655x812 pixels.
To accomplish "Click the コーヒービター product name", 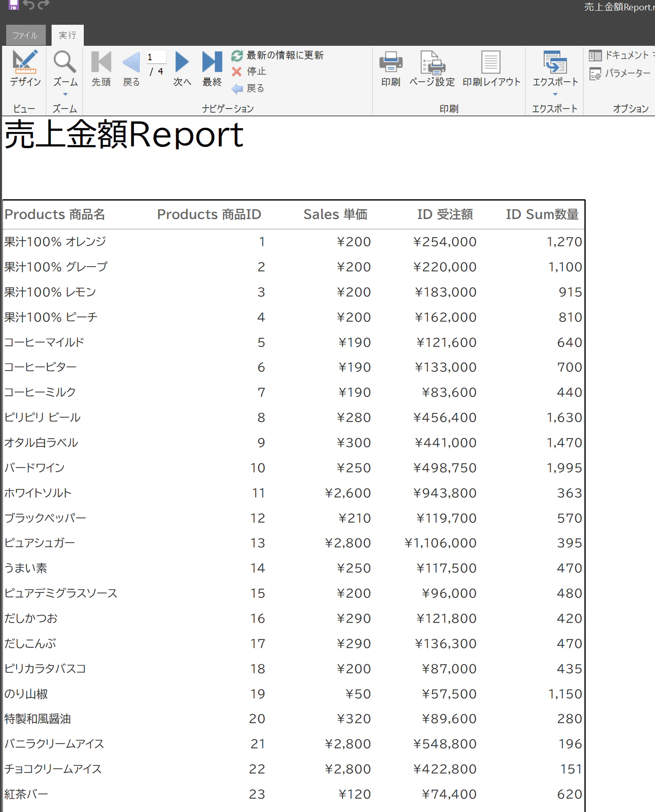I will (40, 367).
